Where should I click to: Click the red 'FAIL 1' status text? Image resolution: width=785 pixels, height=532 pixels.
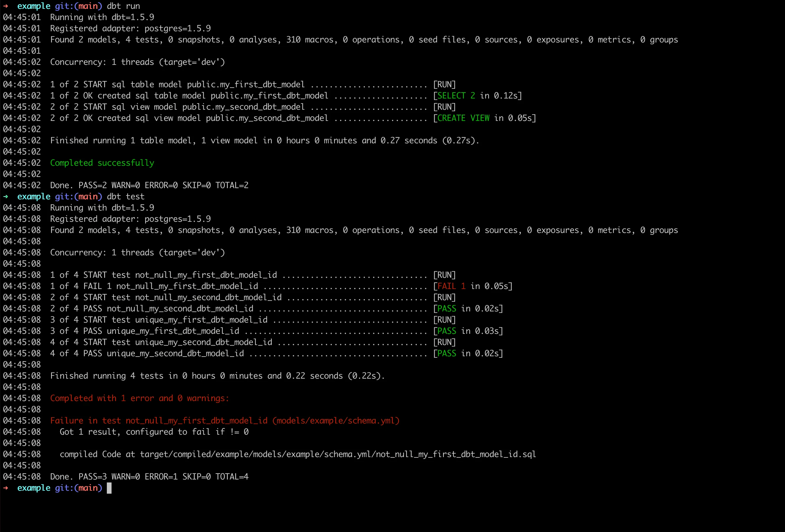click(x=451, y=286)
